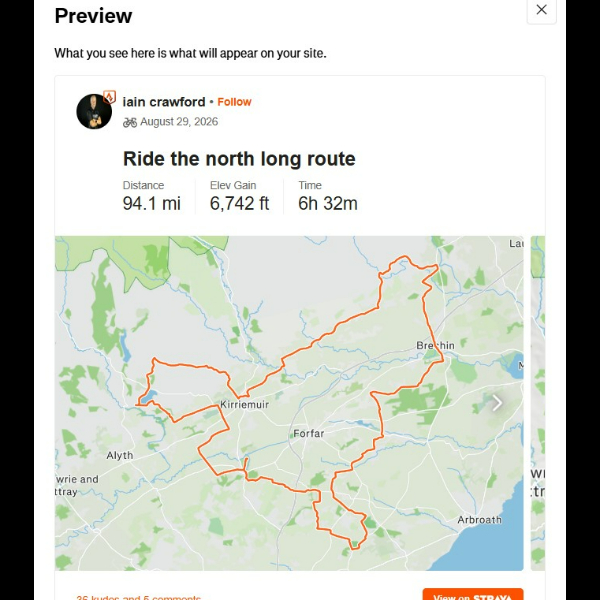
Task: Click Kirriemuir on the route map
Action: [245, 404]
